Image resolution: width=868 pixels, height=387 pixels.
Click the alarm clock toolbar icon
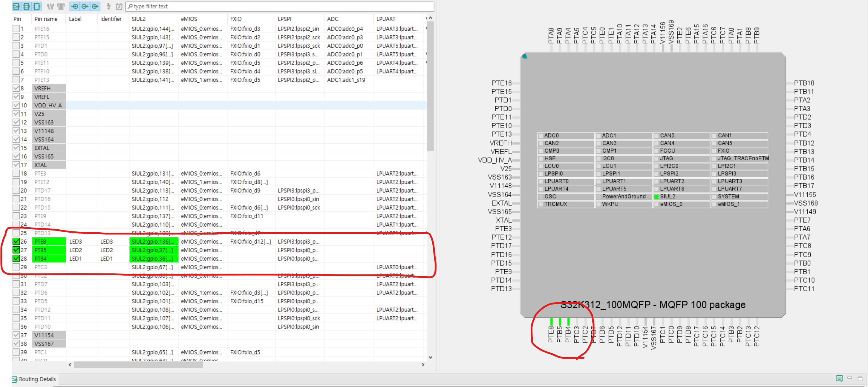coord(119,6)
